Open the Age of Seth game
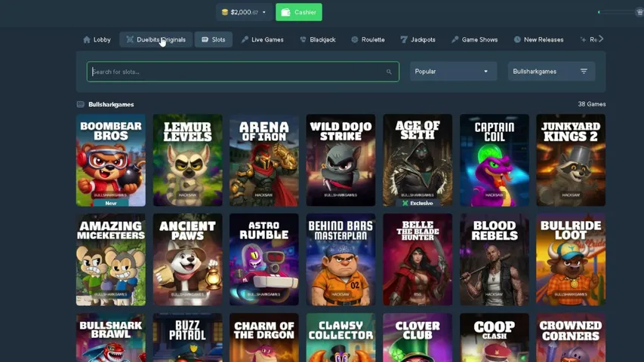This screenshot has width=644, height=362. pyautogui.click(x=418, y=160)
